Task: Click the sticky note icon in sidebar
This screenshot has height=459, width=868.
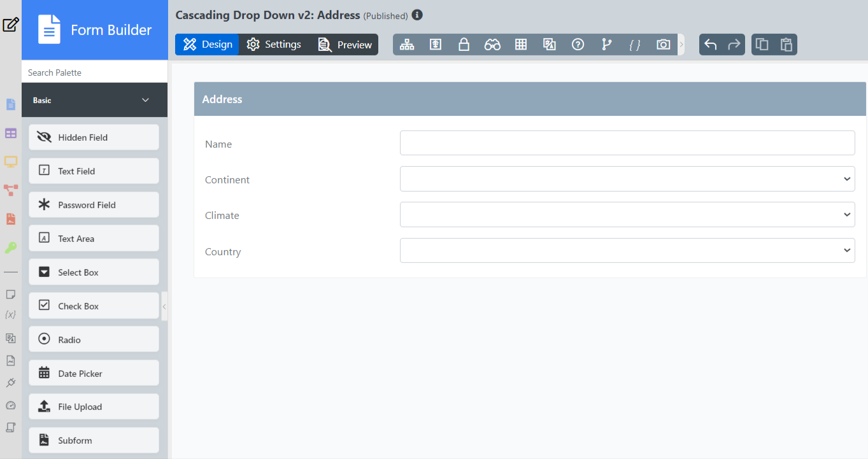Action: pyautogui.click(x=11, y=294)
